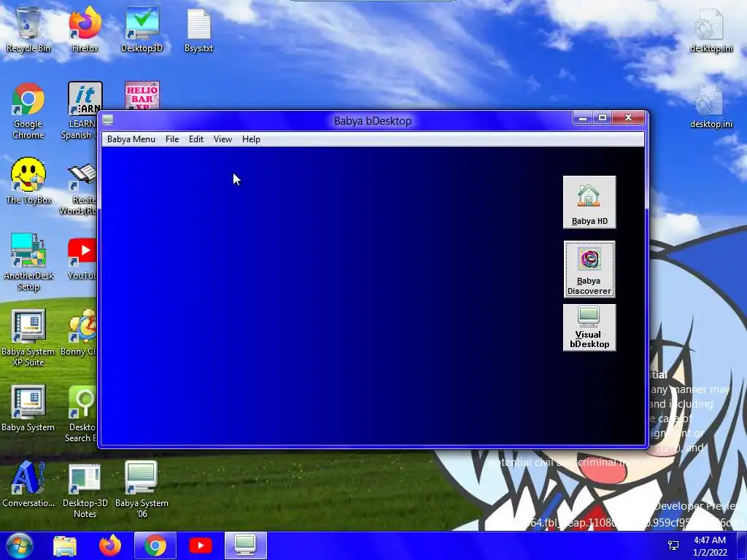
Task: Click the bDesktop taskbar button
Action: tap(246, 545)
